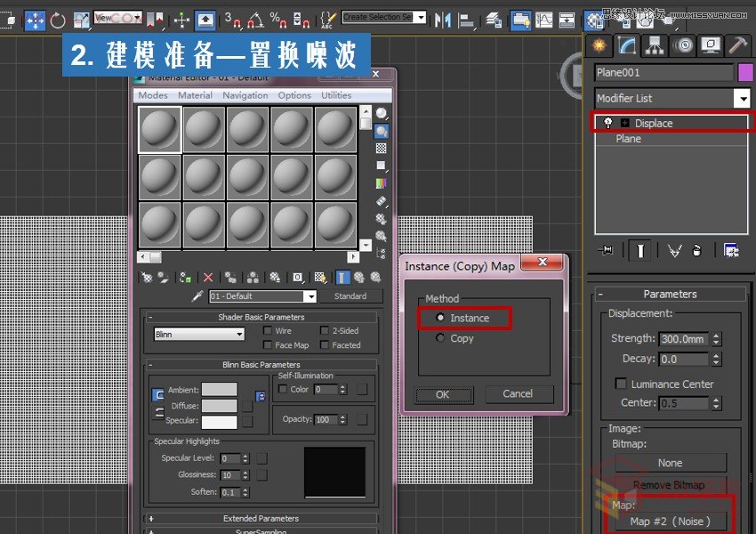The image size is (756, 534).
Task: Toggle the Displace modifier lightbulb
Action: pyautogui.click(x=608, y=123)
